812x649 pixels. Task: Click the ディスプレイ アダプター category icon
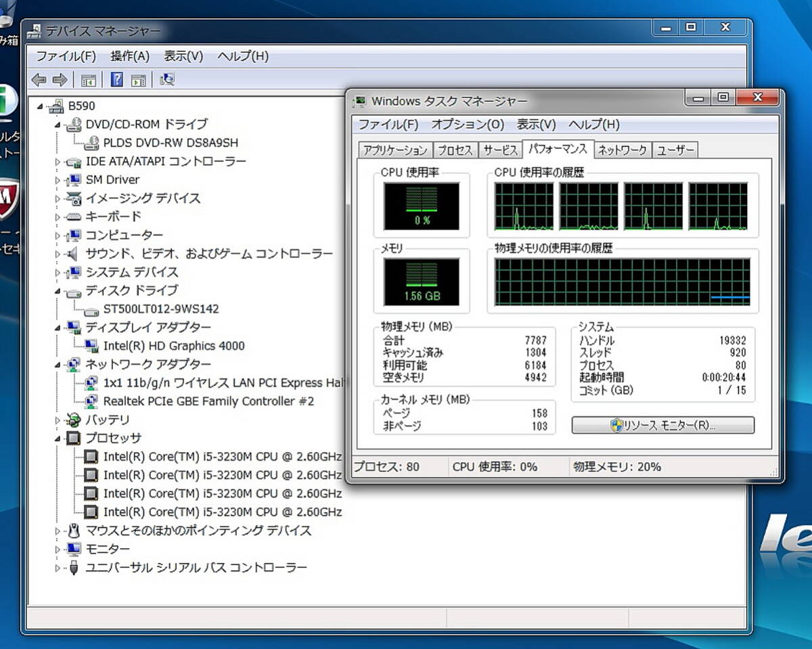click(74, 328)
